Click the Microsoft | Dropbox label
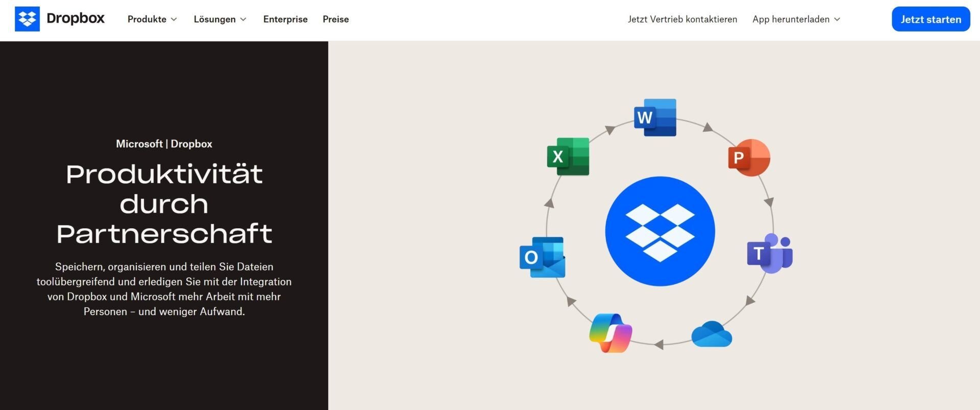The width and height of the screenshot is (980, 410). 164,144
